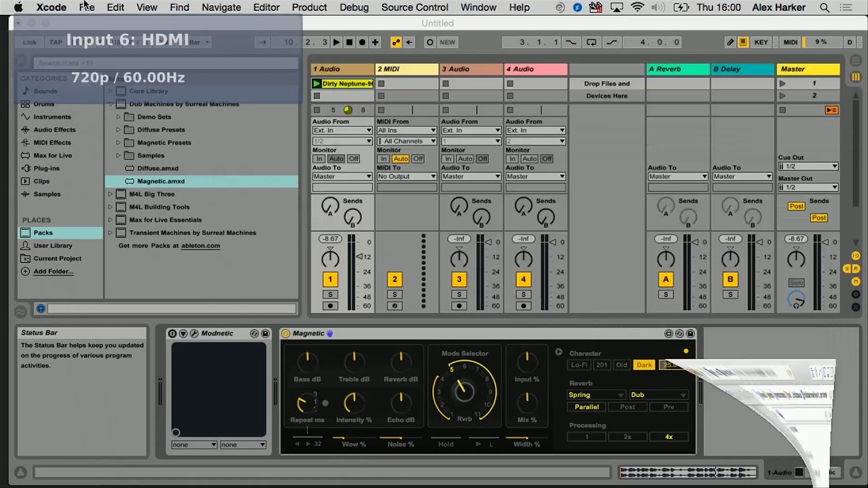Open the Master Out dropdown
868x488 pixels.
pos(808,187)
